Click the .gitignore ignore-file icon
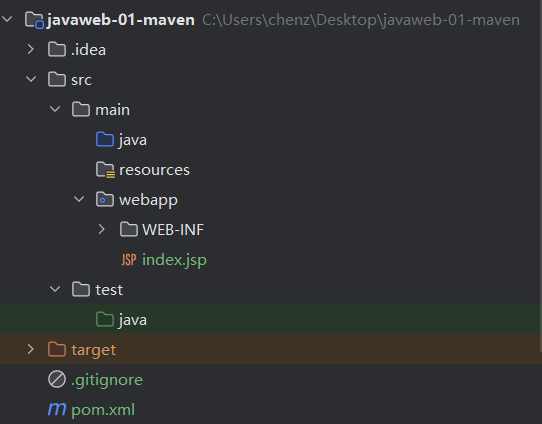Screen dimensions: 542x424 click(x=57, y=379)
